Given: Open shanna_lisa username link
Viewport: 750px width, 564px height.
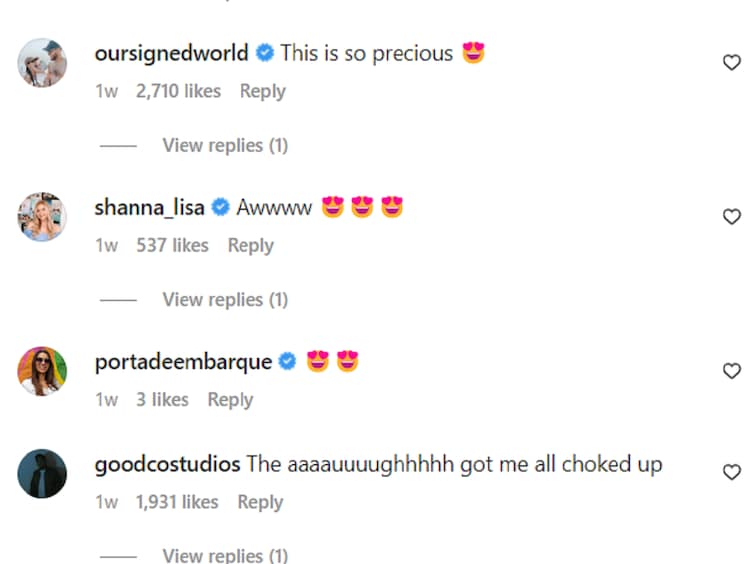Looking at the screenshot, I should pos(149,208).
